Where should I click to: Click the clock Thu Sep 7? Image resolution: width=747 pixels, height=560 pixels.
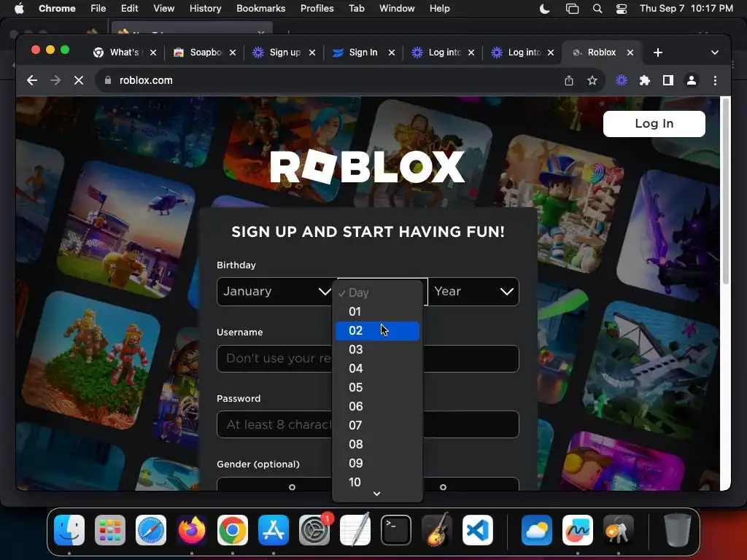[686, 8]
